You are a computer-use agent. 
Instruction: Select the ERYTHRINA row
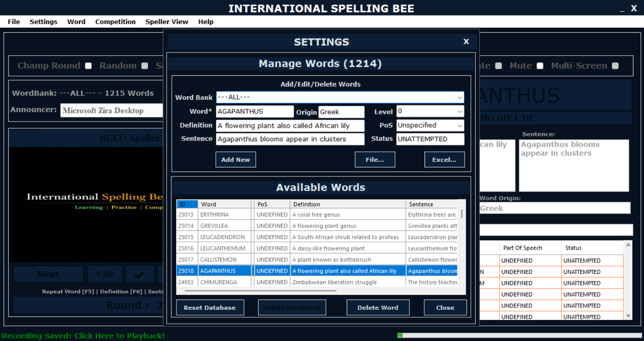click(317, 215)
